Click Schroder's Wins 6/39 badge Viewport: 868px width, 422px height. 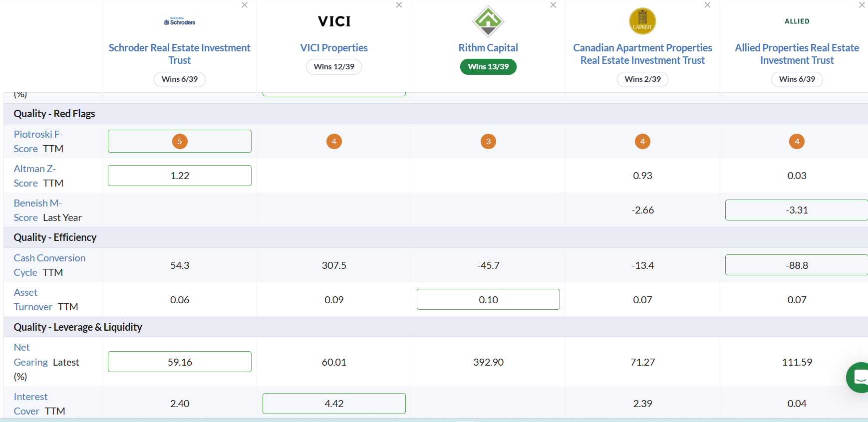coord(180,79)
